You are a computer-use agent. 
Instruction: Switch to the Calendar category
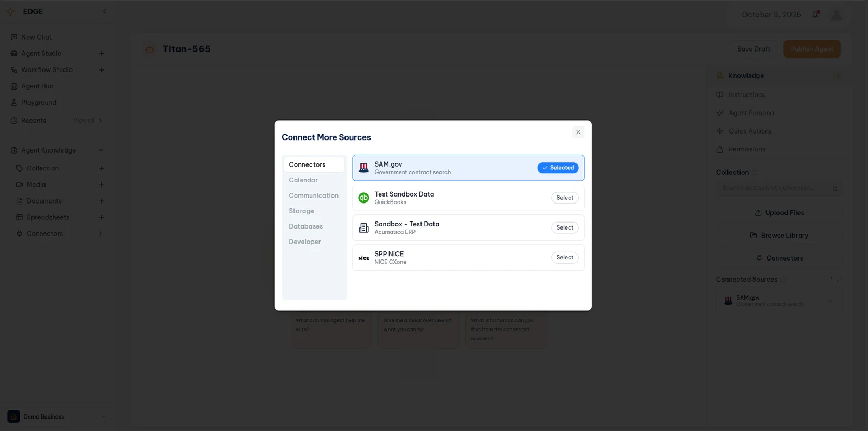[x=314, y=180]
